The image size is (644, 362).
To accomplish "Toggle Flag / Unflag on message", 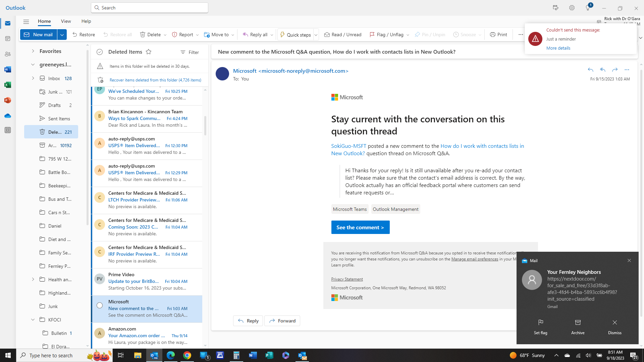I will (x=386, y=35).
